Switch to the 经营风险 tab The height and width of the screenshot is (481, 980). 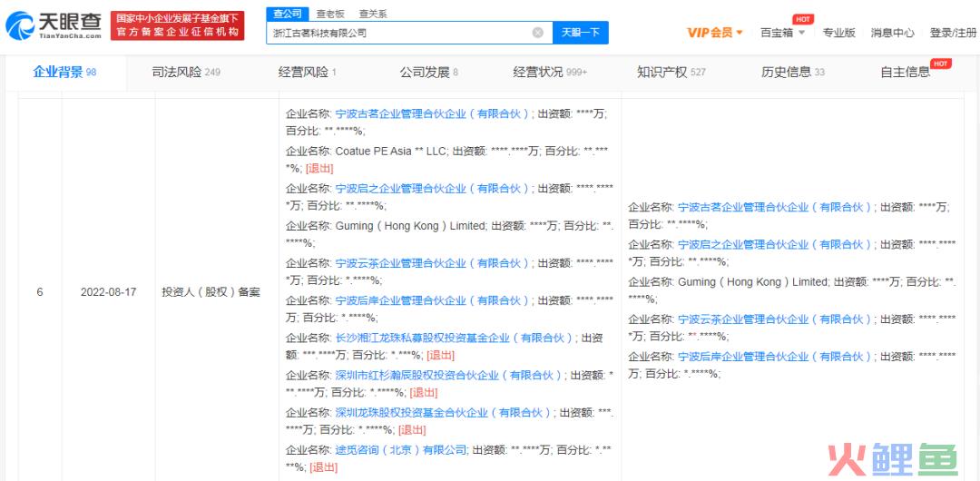pyautogui.click(x=308, y=73)
